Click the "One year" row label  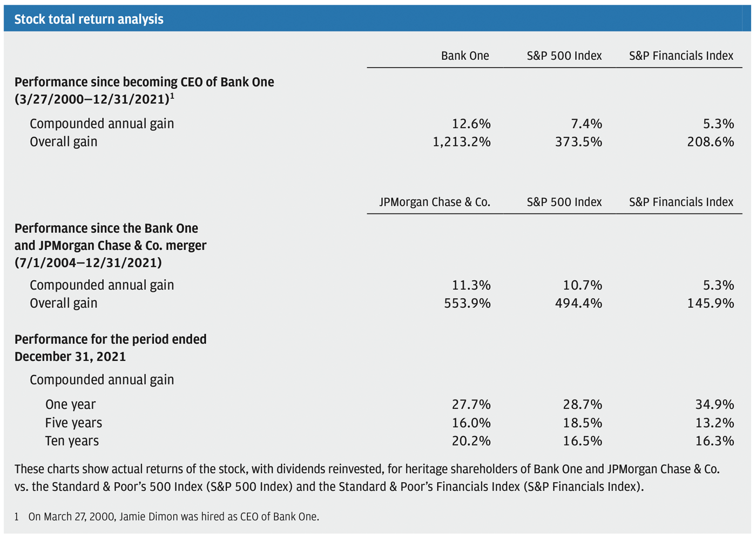click(x=70, y=405)
